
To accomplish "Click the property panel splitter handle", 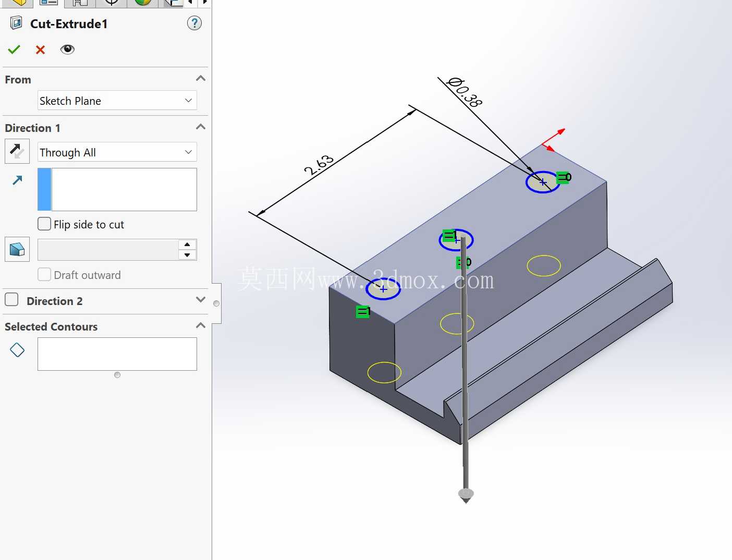I will click(216, 303).
